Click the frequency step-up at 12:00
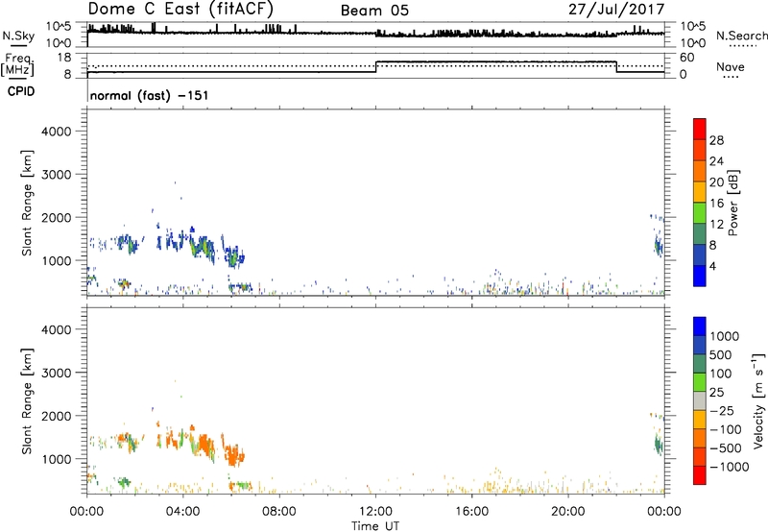The width and height of the screenshot is (768, 532). click(x=375, y=66)
